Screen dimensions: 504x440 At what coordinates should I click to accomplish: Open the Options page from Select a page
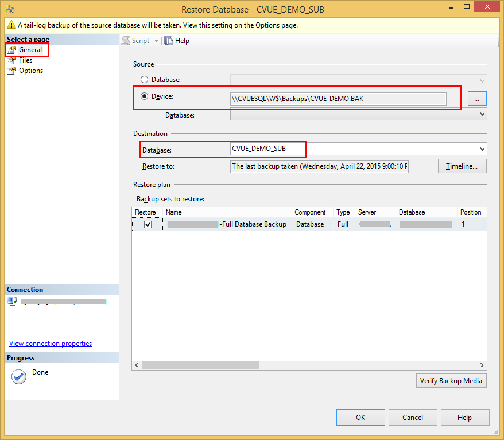pos(30,70)
